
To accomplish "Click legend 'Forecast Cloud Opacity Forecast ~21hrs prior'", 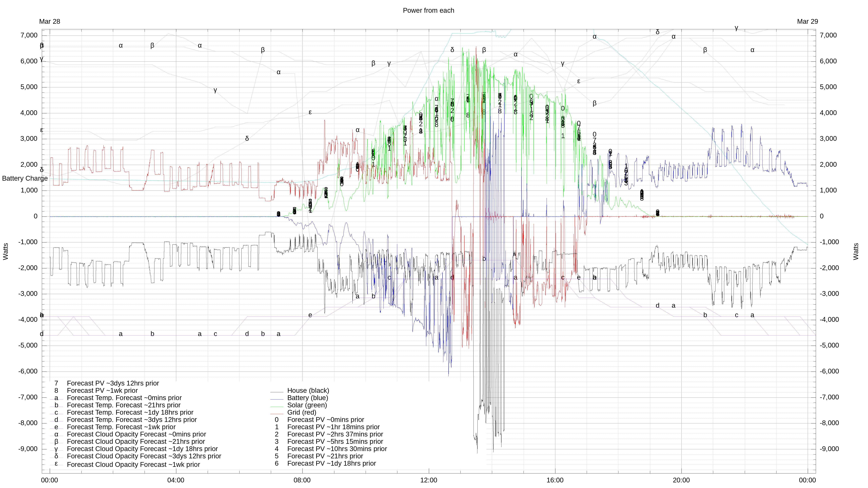I will (x=136, y=442).
